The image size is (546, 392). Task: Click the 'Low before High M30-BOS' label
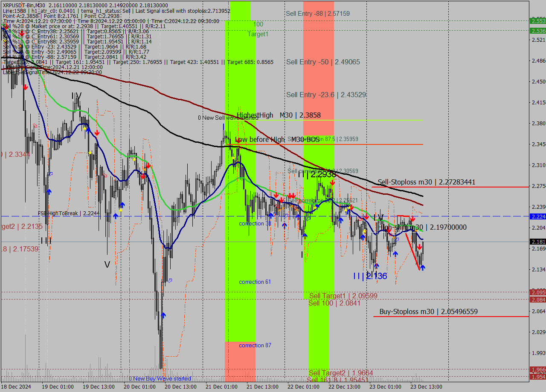(x=277, y=139)
